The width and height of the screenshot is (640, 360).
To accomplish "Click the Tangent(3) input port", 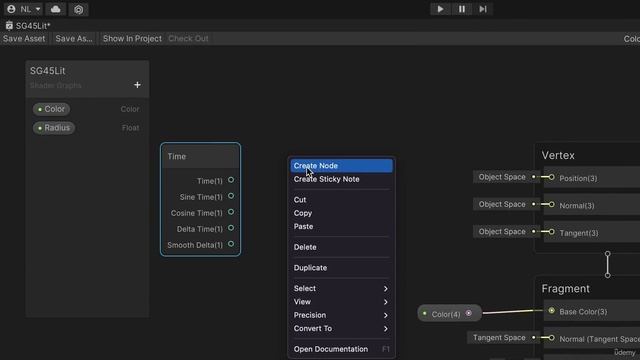I will [x=551, y=232].
